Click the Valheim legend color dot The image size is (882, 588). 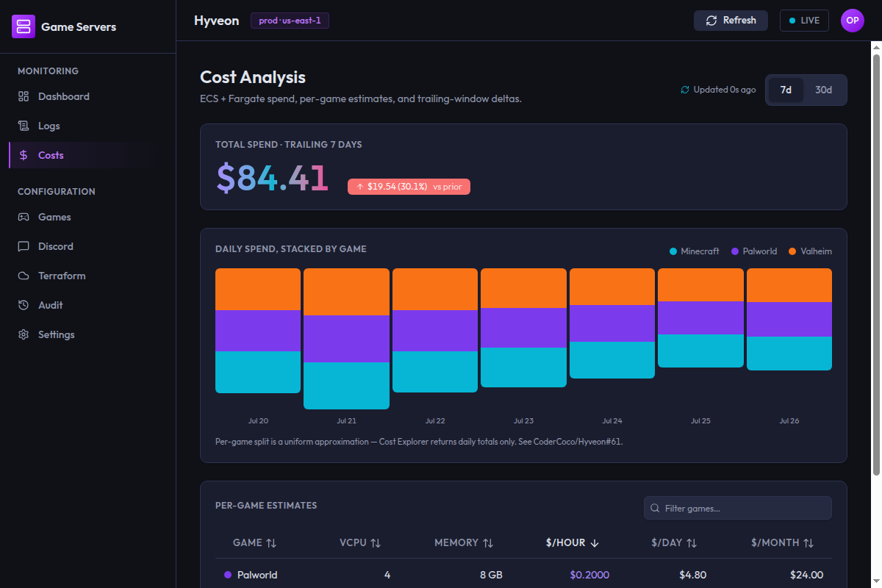tap(792, 251)
